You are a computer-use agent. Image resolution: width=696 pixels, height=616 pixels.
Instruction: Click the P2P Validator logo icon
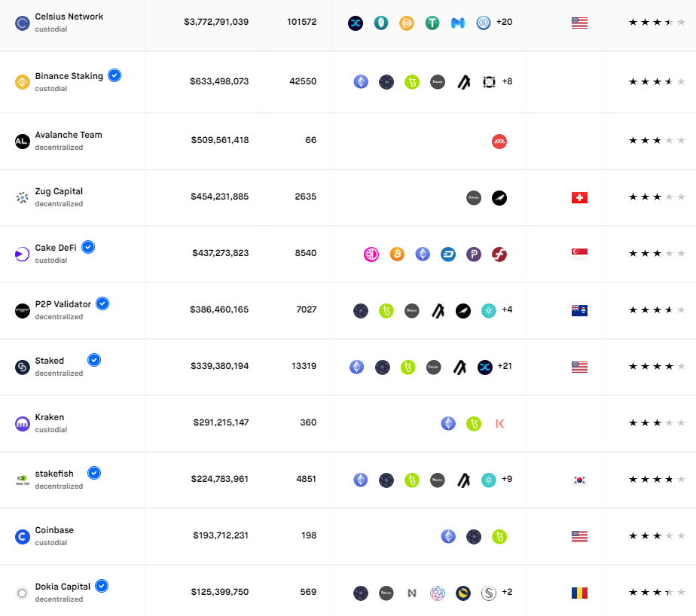click(22, 311)
